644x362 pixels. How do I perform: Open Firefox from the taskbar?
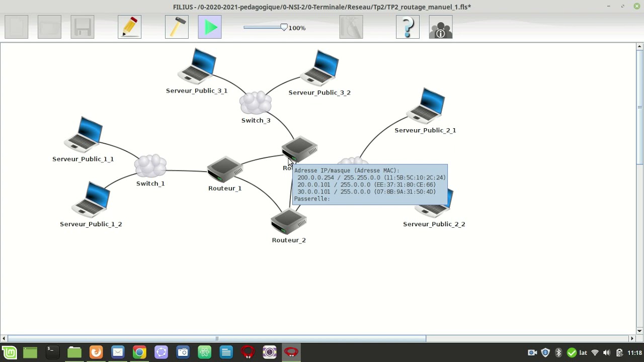(x=96, y=352)
